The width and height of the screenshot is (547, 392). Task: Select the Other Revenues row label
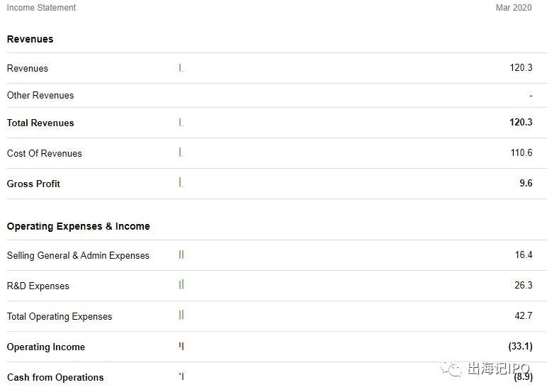[x=40, y=95]
